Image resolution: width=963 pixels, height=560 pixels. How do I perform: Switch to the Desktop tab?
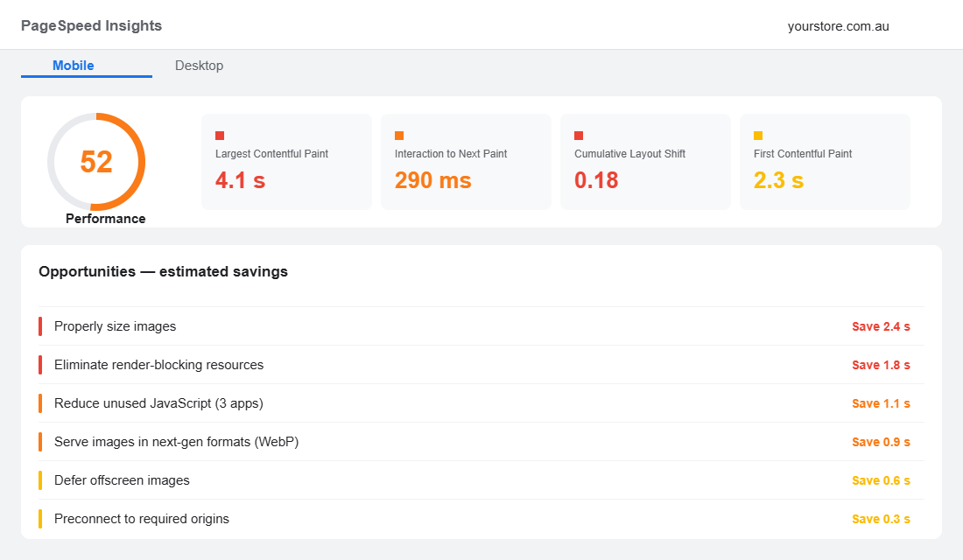click(199, 66)
